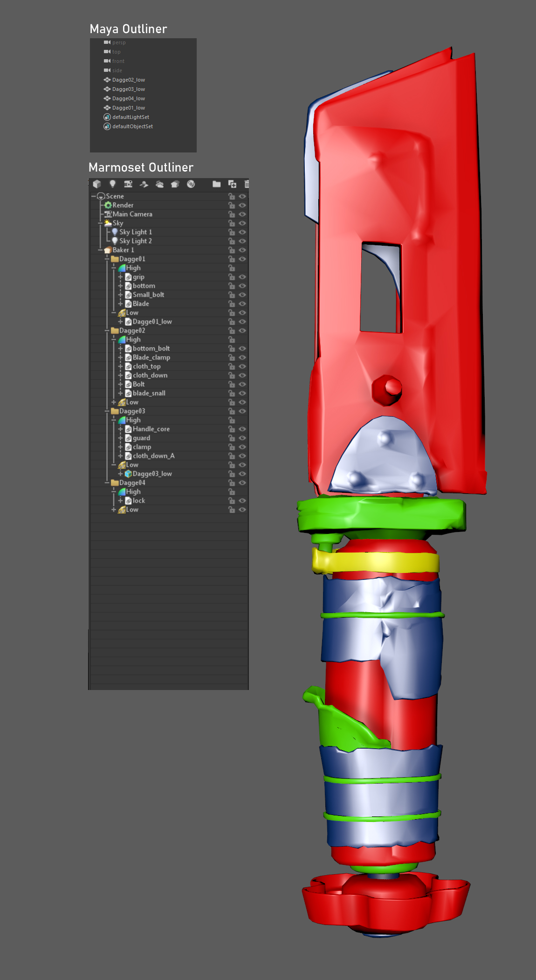536x980 pixels.
Task: Select Dagge03_low in Maya Outliner
Action: point(129,89)
